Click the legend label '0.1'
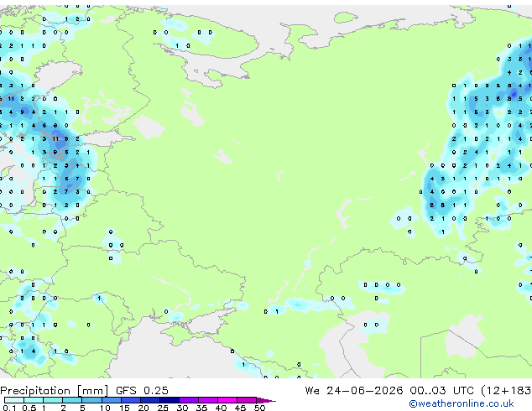 click(9, 408)
